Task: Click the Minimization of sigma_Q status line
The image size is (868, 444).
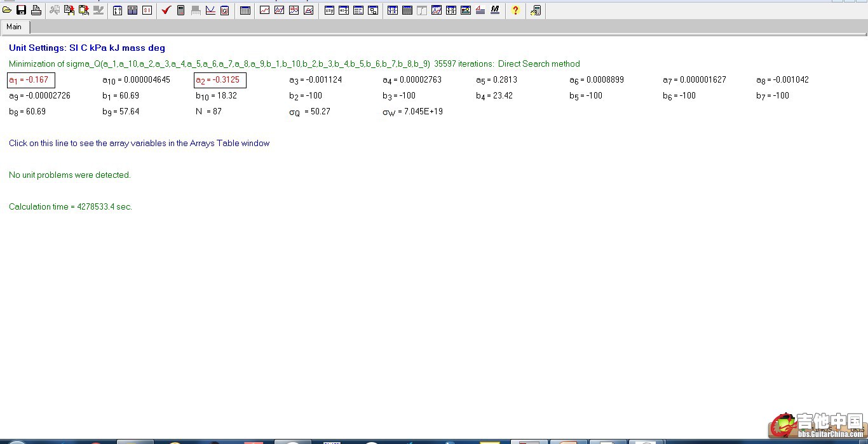Action: pyautogui.click(x=294, y=64)
